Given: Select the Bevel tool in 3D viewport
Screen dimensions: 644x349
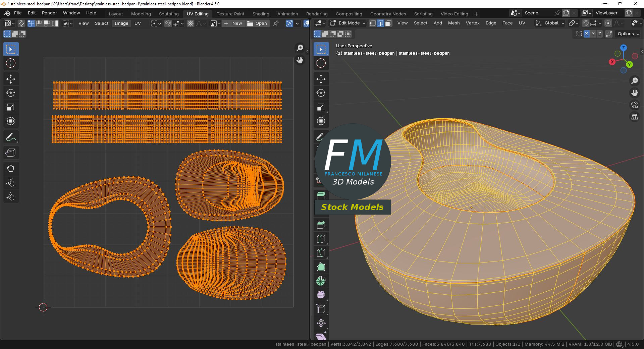Looking at the screenshot, I should click(x=321, y=225).
